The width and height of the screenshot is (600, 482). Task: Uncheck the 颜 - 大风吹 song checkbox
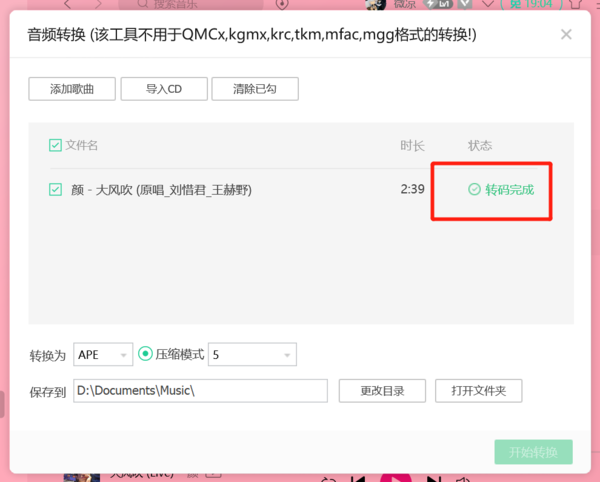pos(55,189)
